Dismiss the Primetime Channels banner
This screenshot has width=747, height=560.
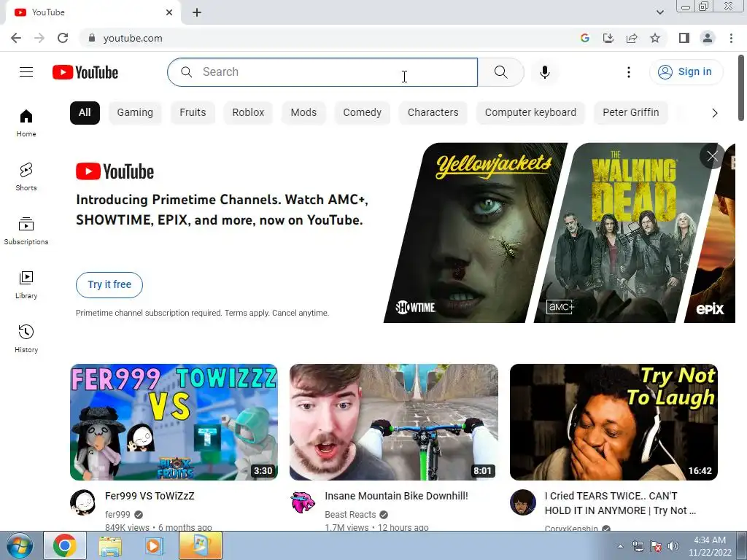(712, 156)
